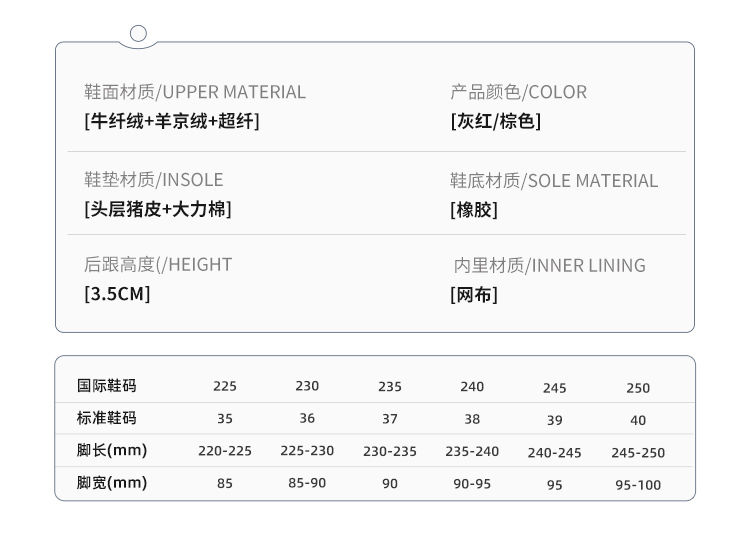Screen dimensions: 750x537
Task: Select standard shoe size 37 cell
Action: 390,419
